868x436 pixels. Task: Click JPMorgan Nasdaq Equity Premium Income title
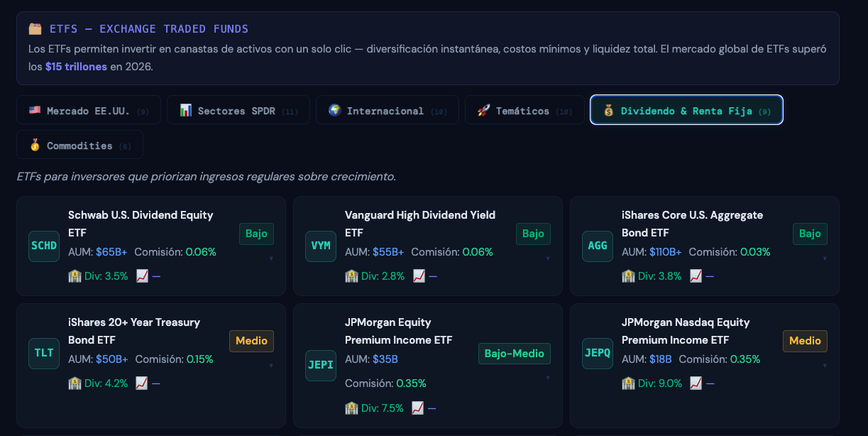tap(686, 331)
